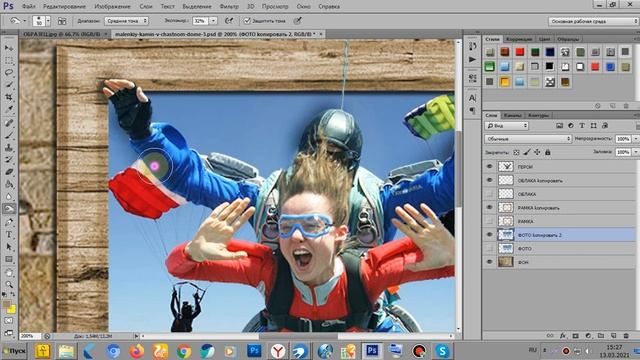This screenshot has height=360, width=640.
Task: Hide the ОБЛАКА копировать layer
Action: tap(489, 180)
